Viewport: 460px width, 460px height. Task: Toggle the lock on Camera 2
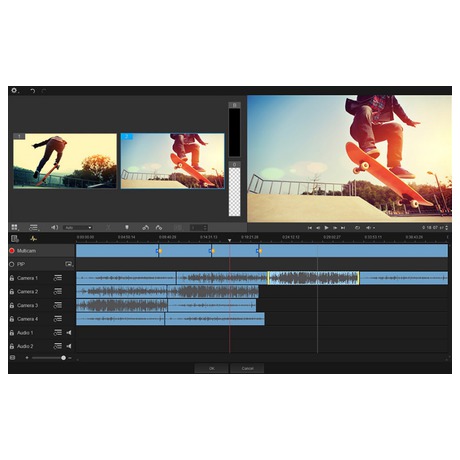click(12, 292)
